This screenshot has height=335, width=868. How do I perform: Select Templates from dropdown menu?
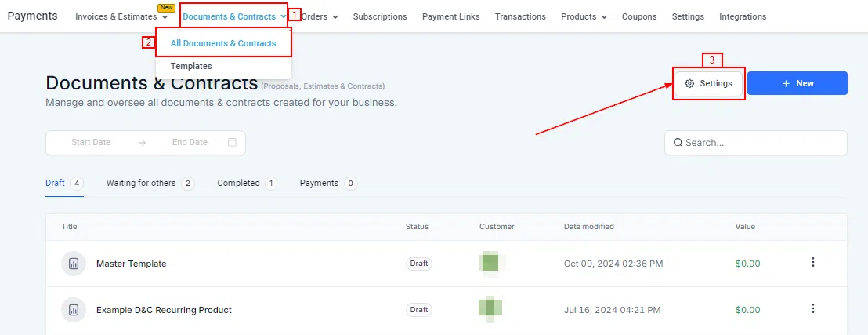[191, 66]
